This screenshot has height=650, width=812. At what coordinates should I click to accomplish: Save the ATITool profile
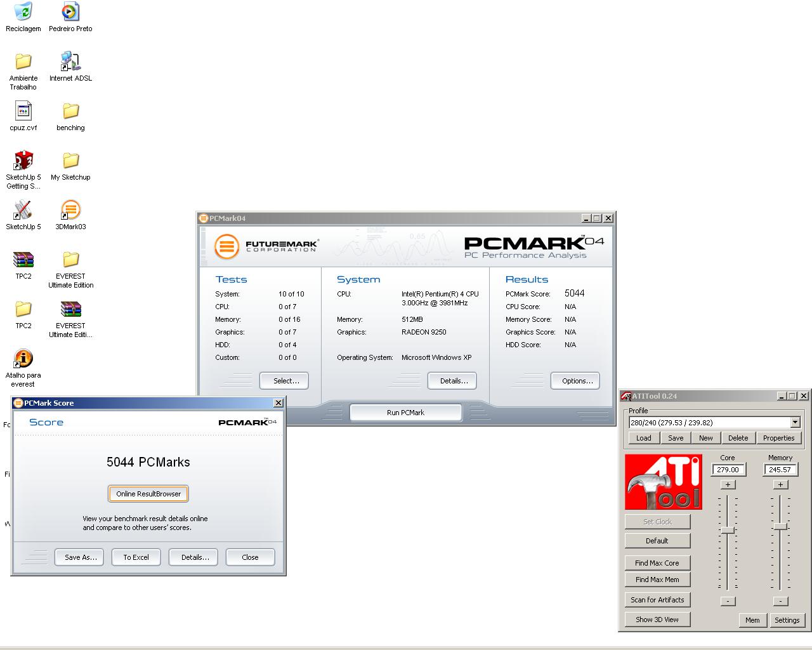tap(676, 438)
